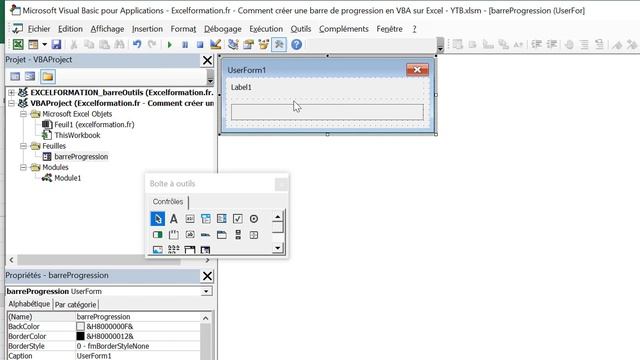The height and width of the screenshot is (360, 640).
Task: Open the Properties Window toolbar icon
Action: coord(248,44)
